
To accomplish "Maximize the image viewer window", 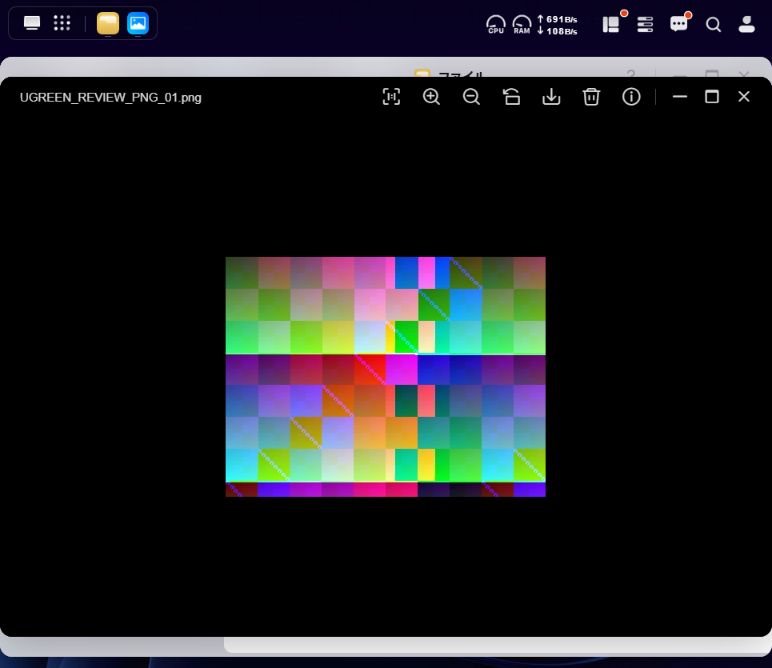I will [x=712, y=96].
